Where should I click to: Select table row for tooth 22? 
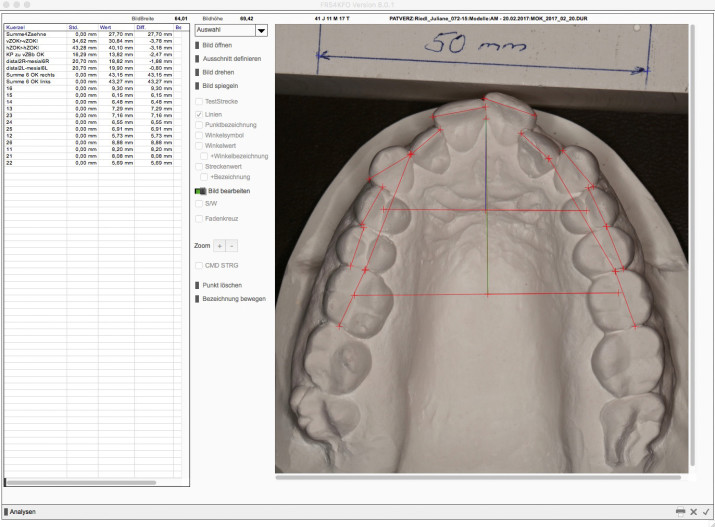93,163
